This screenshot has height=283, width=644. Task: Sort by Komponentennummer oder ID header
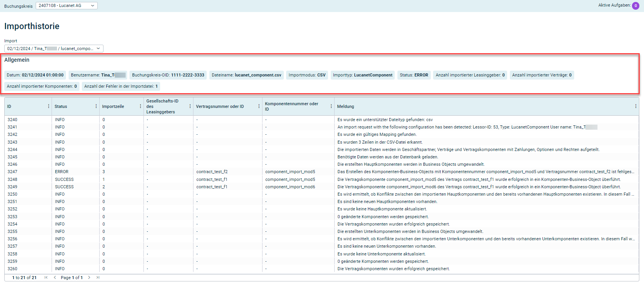pos(292,106)
